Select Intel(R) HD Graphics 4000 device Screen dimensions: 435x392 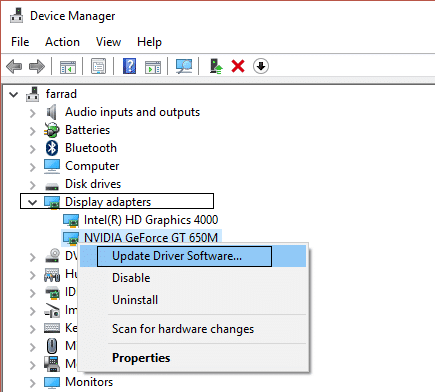[151, 220]
